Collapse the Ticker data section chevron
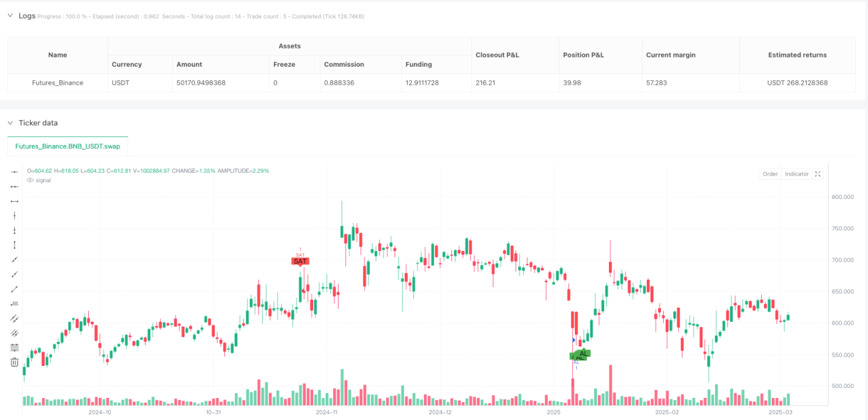Viewport: 868px width, 420px height. point(10,123)
